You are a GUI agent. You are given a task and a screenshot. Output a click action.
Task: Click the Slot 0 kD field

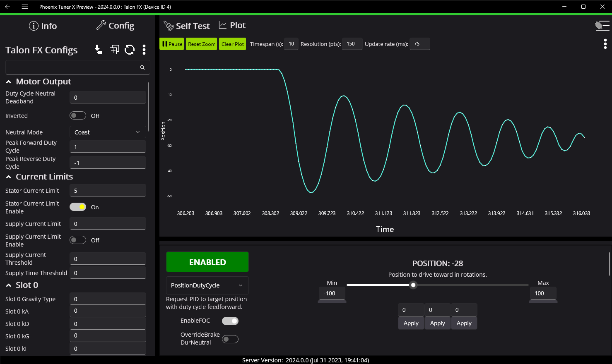click(x=108, y=323)
